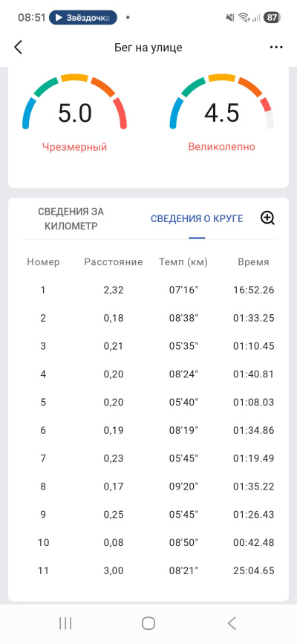297x644 pixels.
Task: Tap the Номер column header
Action: point(43,262)
